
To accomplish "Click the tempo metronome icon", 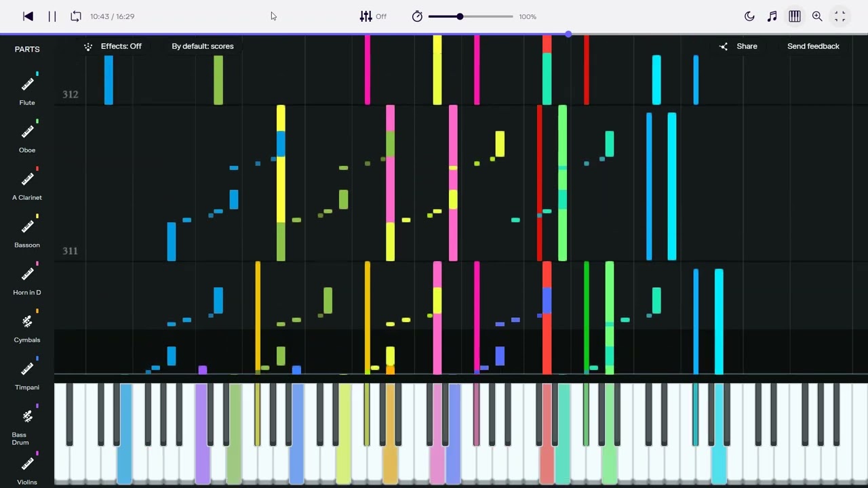I will point(417,16).
